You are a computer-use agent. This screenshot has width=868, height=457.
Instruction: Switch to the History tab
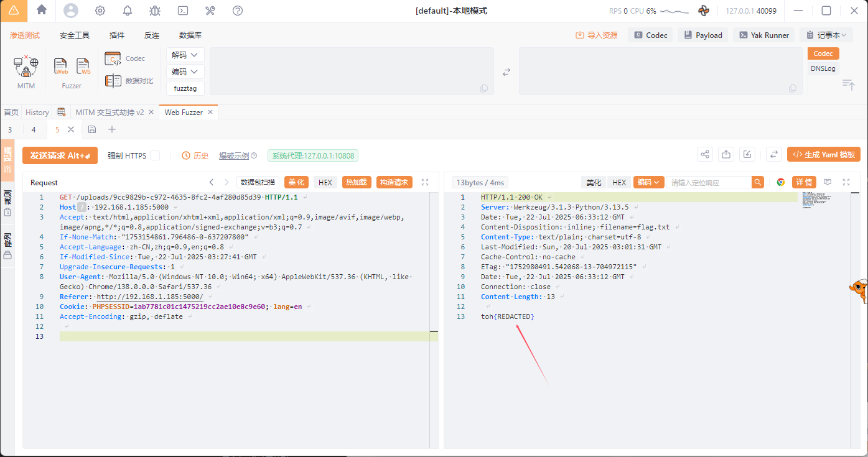click(37, 113)
